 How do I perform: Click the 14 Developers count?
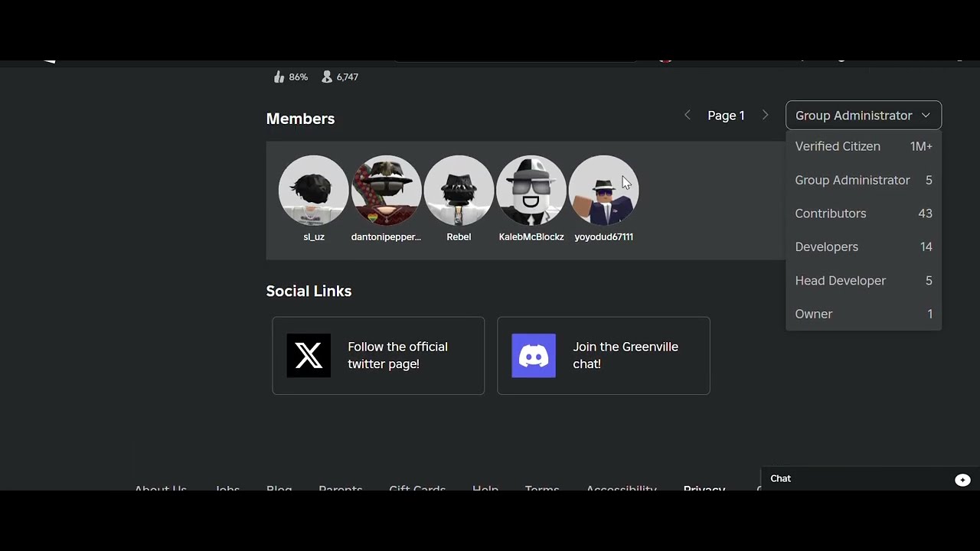(926, 246)
